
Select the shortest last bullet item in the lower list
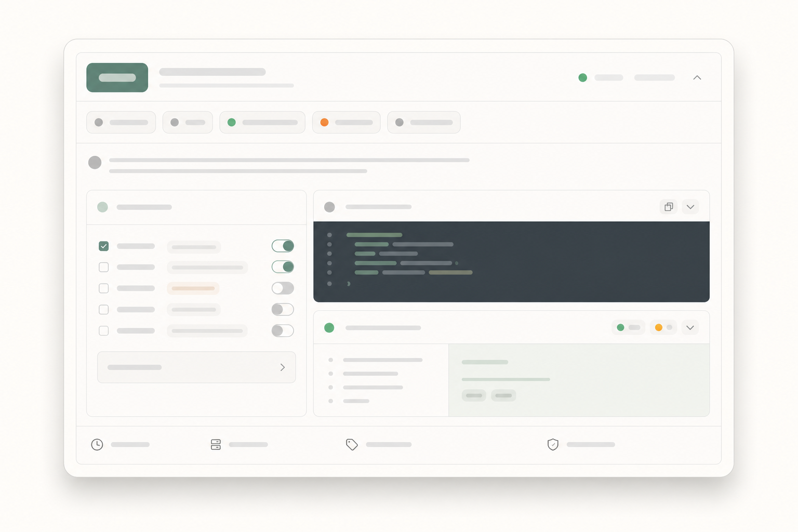349,401
